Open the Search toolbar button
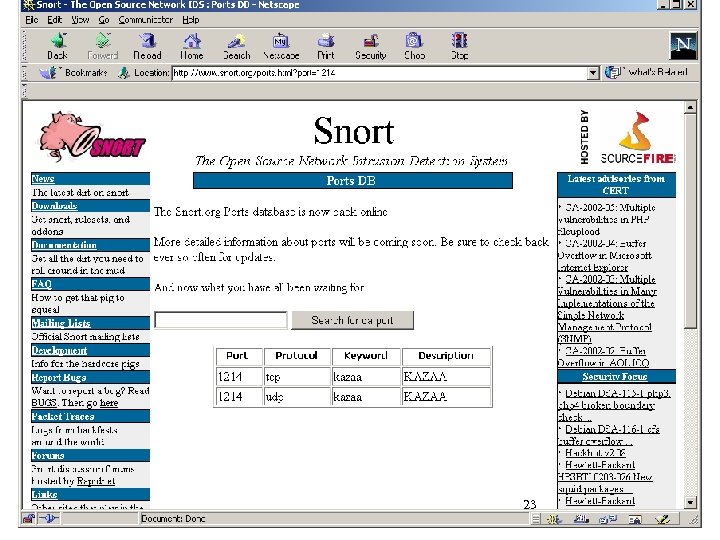Screen dimensions: 720x540 237,46
